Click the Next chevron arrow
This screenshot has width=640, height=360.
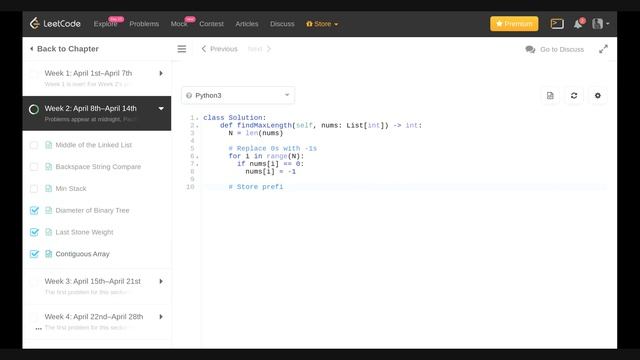(x=269, y=49)
